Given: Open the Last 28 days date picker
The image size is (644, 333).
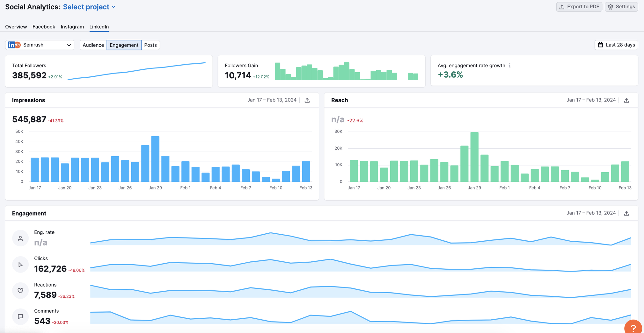Looking at the screenshot, I should [x=616, y=45].
